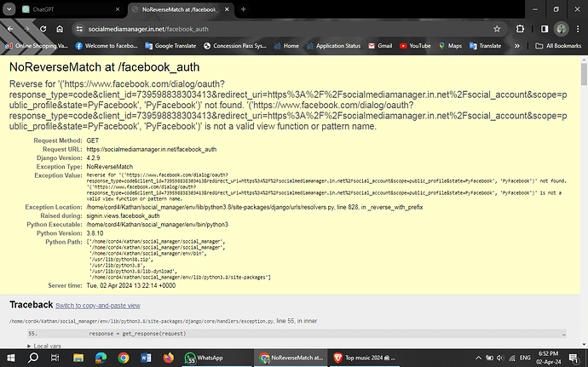Switch to Brave Top music 2024 window
This screenshot has height=367, width=588.
coord(365,358)
